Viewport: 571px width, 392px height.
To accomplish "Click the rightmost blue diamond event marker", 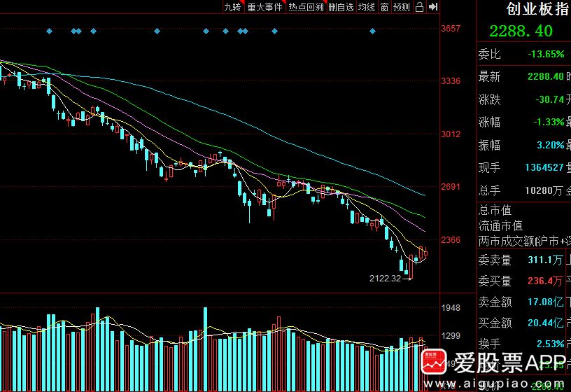I will click(372, 31).
